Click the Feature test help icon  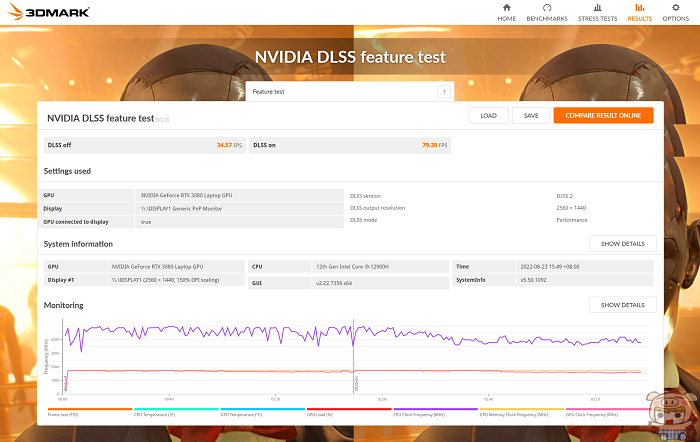pyautogui.click(x=443, y=91)
